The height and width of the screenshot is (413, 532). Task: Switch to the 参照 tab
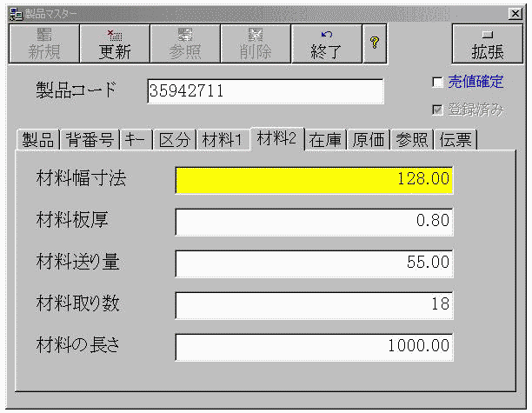(411, 140)
